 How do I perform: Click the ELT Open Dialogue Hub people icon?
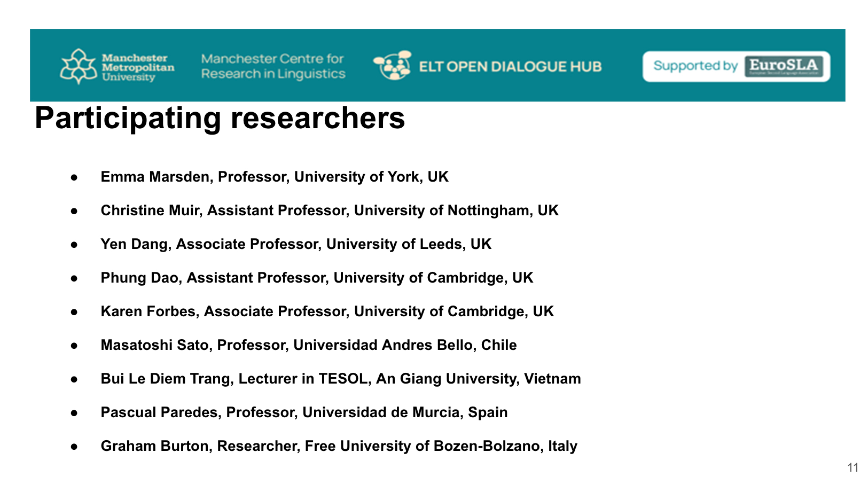click(x=393, y=66)
